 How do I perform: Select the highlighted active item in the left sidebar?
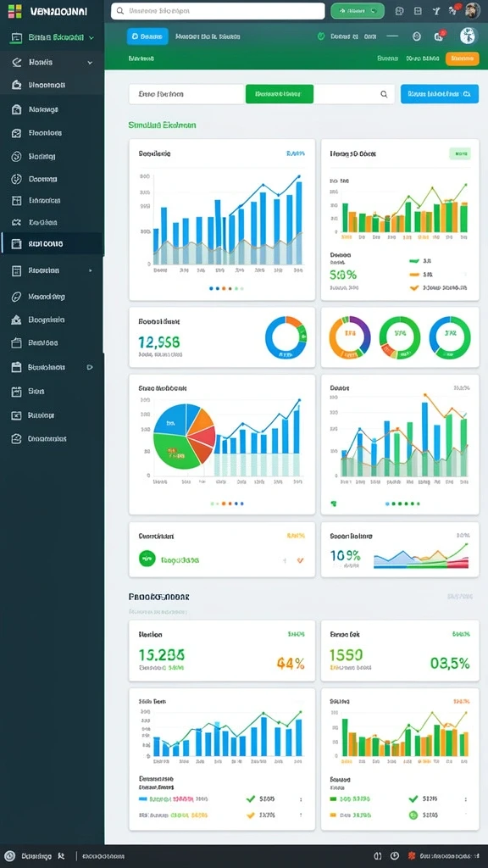click(52, 243)
